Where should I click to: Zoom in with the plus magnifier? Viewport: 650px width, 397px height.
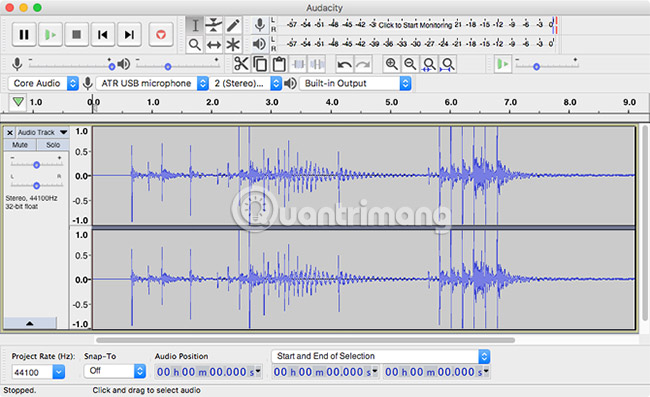coord(391,64)
